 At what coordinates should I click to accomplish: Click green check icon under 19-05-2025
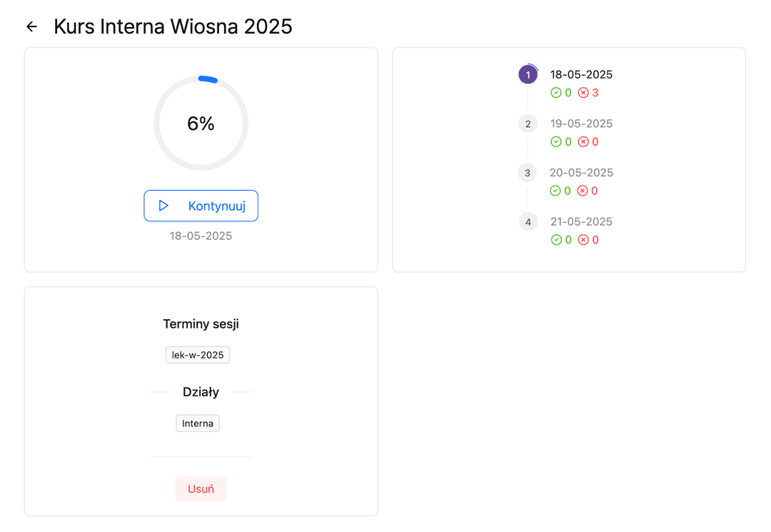click(555, 141)
